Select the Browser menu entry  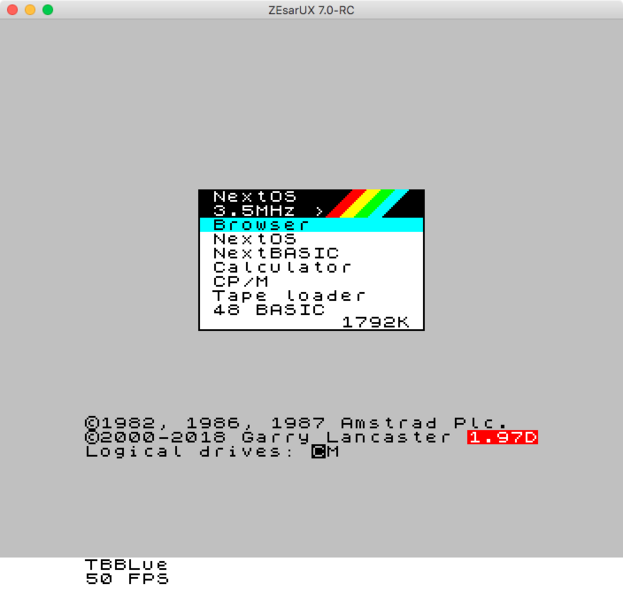click(x=312, y=225)
